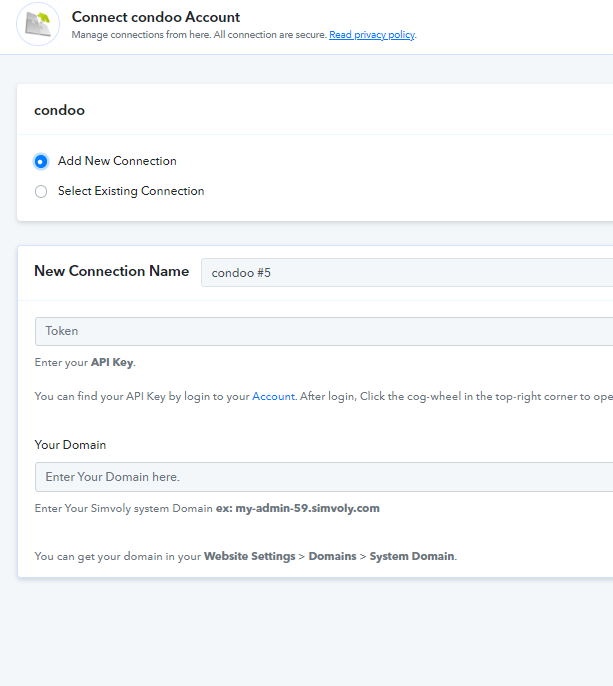Click the Enter Your Domain here field
The width and height of the screenshot is (613, 686).
coord(324,477)
